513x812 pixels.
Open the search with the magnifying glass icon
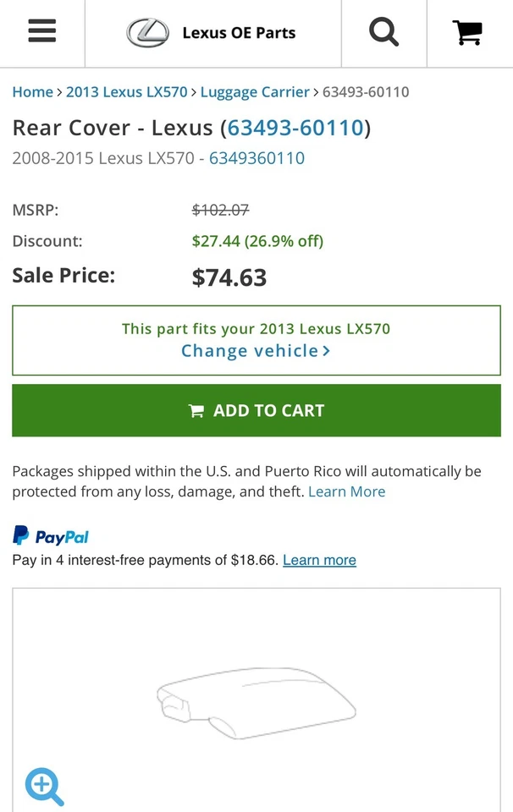coord(383,31)
